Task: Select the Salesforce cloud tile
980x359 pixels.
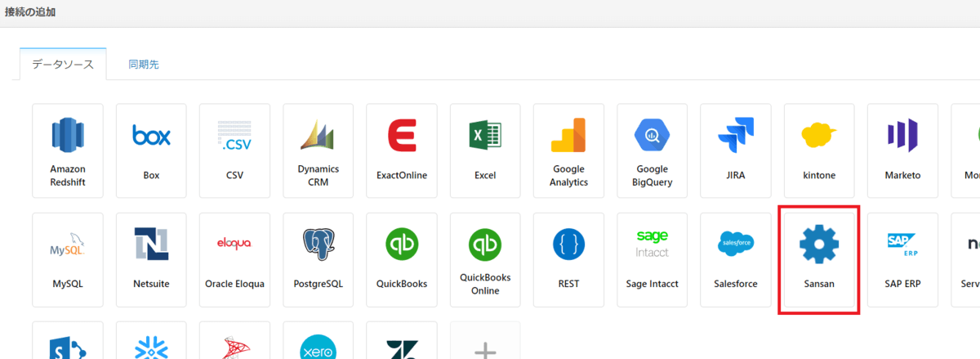Action: click(x=736, y=260)
